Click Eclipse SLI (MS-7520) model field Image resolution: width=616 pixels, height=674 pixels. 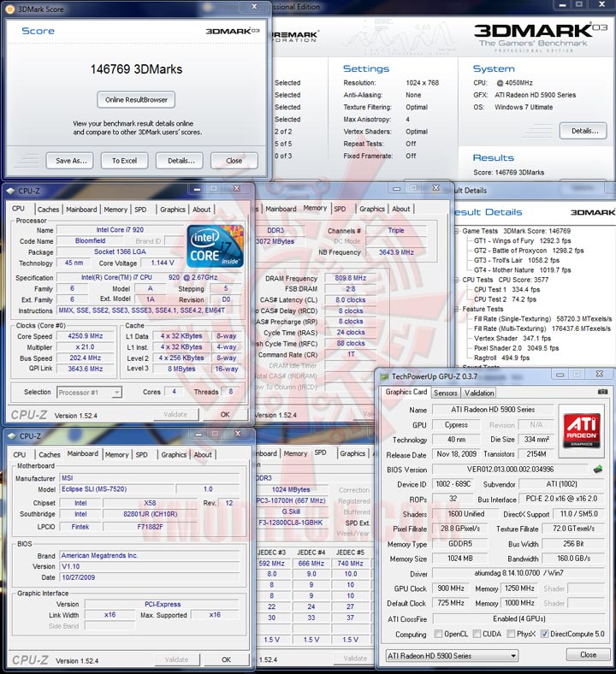pos(116,489)
